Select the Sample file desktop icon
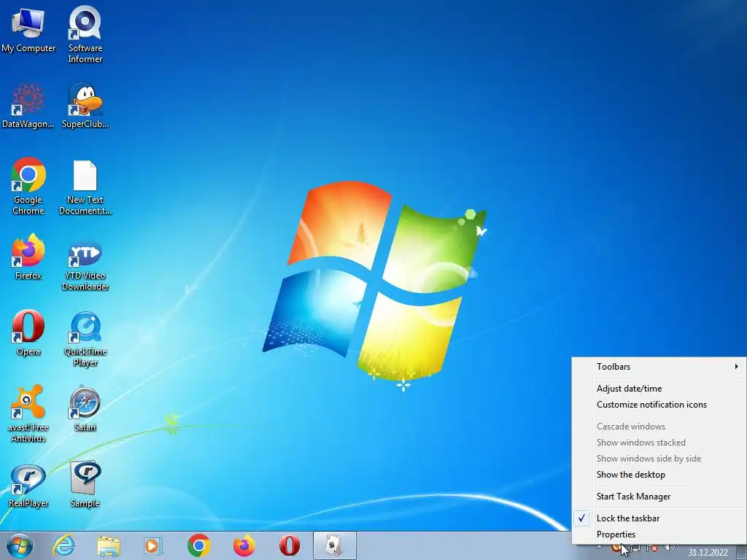The height and width of the screenshot is (560, 747). (x=85, y=485)
